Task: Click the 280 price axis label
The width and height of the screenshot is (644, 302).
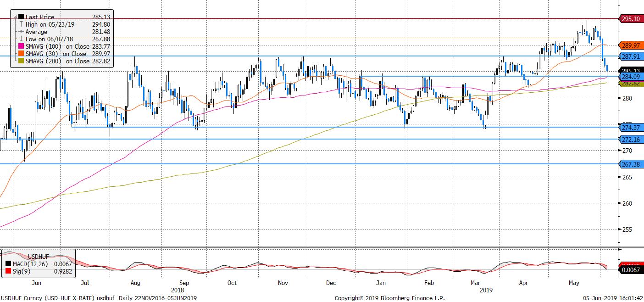Action: 627,98
